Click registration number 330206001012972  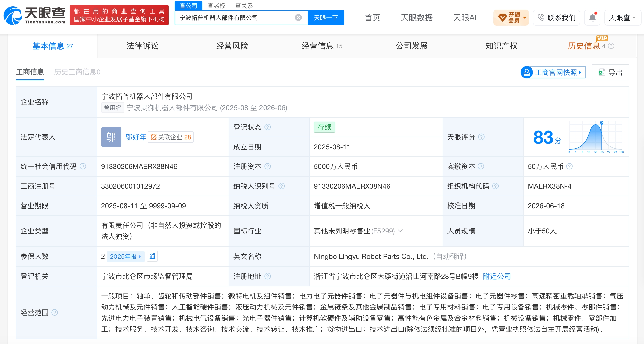pyautogui.click(x=130, y=186)
